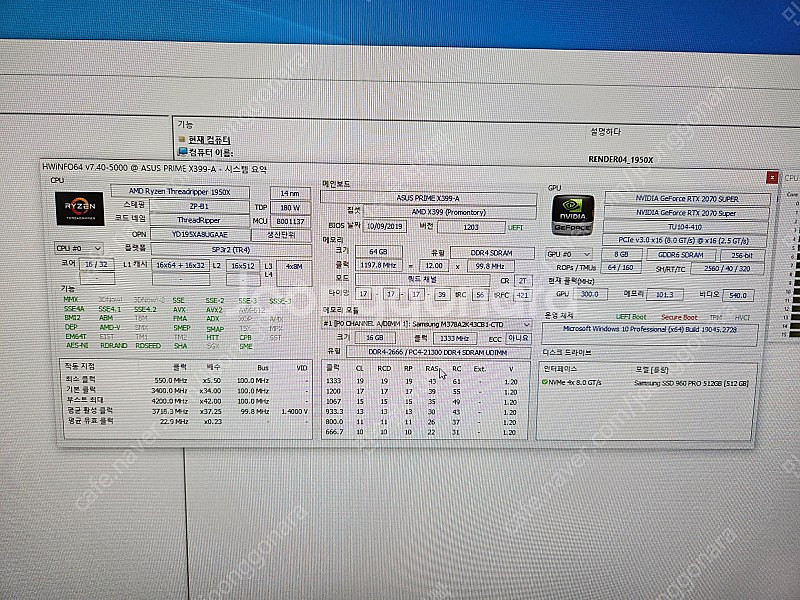
Task: Click the Secure Boot status label
Action: pos(679,317)
